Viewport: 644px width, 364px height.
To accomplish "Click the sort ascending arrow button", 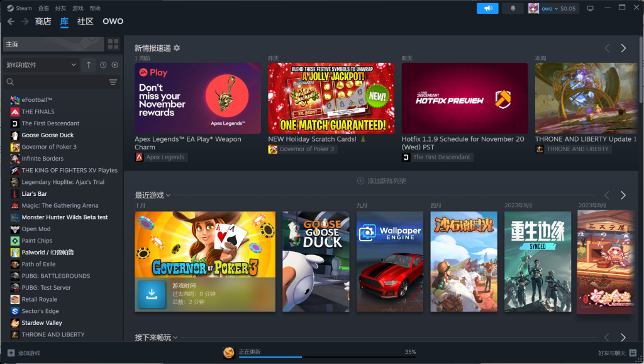I will pyautogui.click(x=89, y=65).
